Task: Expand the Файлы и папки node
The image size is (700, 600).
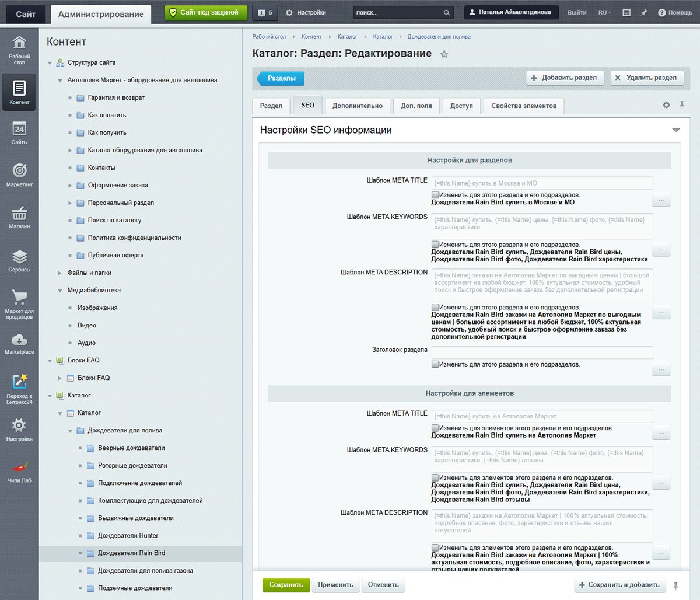Action: [x=60, y=273]
